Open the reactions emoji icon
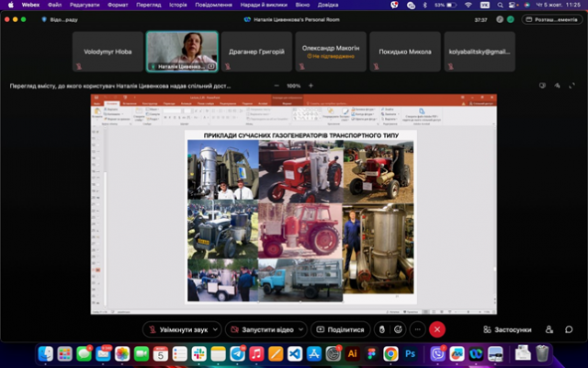The height and width of the screenshot is (368, 588). (399, 329)
